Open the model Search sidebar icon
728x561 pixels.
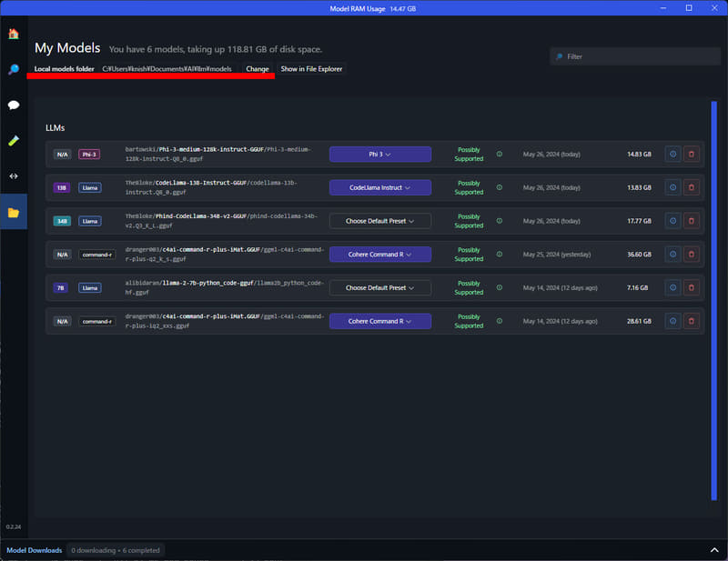13,69
